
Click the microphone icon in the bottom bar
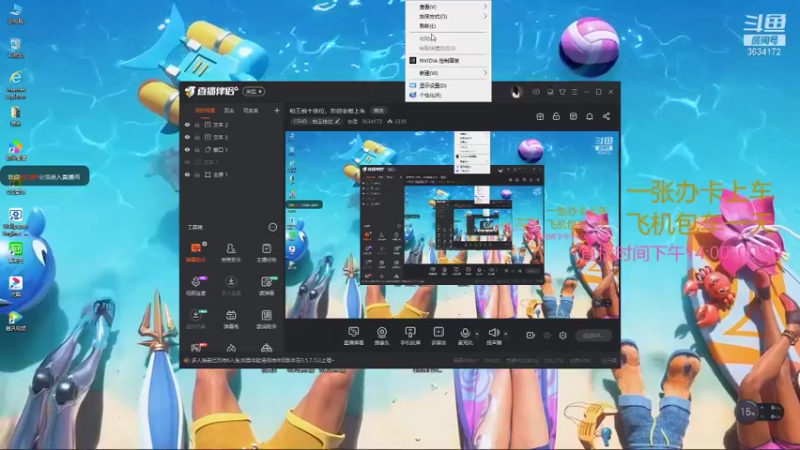click(464, 333)
